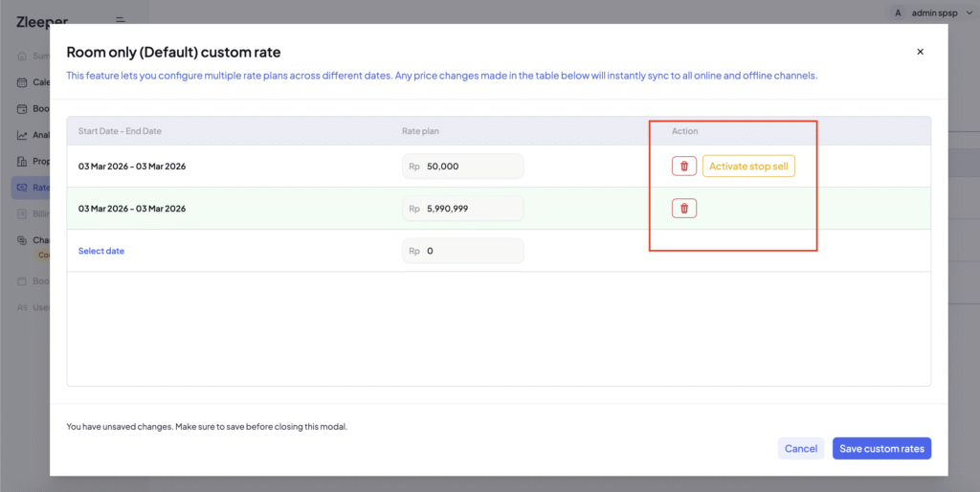Click the Channel icon in sidebar
This screenshot has height=492, width=980.
tap(23, 240)
